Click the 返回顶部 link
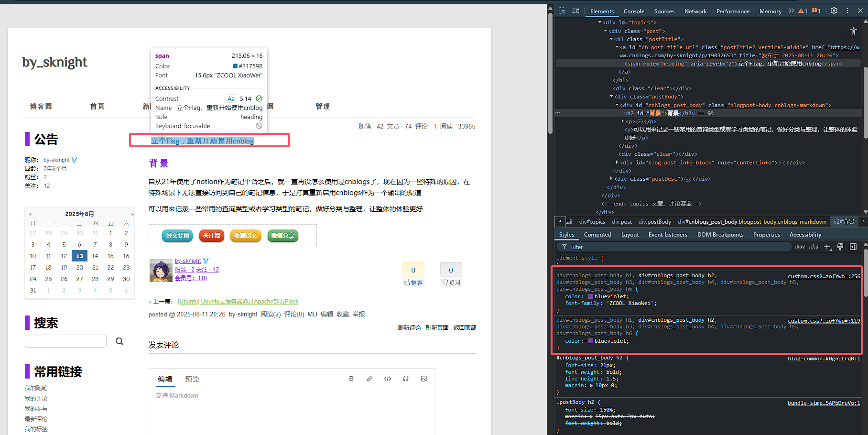The height and width of the screenshot is (435, 868). pyautogui.click(x=465, y=328)
